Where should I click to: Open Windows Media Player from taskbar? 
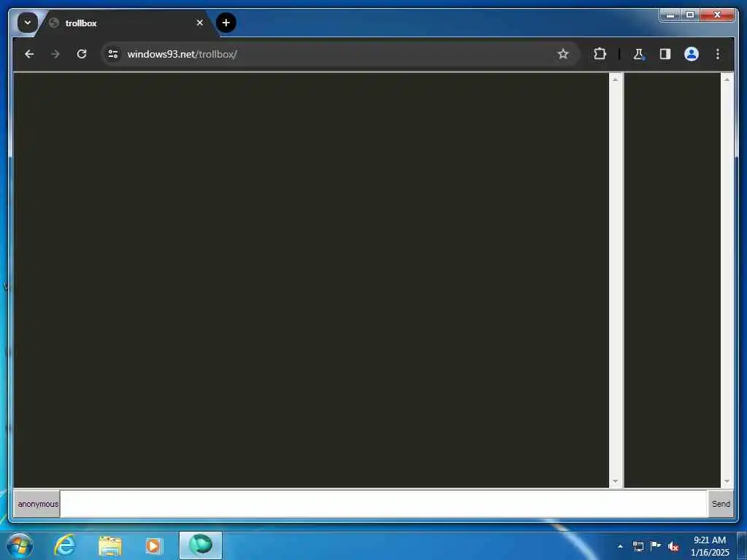click(154, 545)
